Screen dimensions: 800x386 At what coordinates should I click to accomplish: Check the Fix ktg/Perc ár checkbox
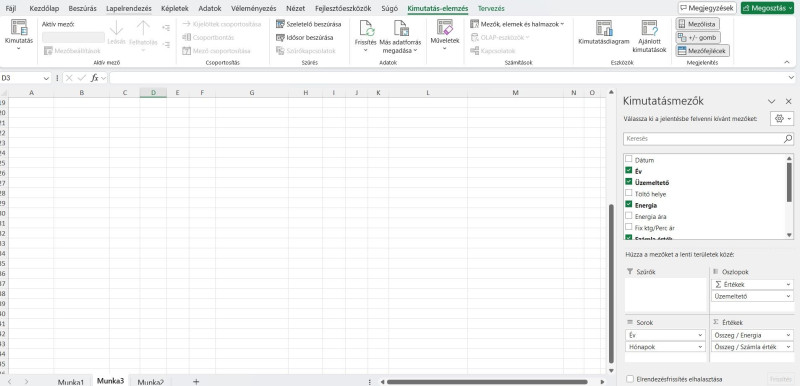(x=629, y=227)
